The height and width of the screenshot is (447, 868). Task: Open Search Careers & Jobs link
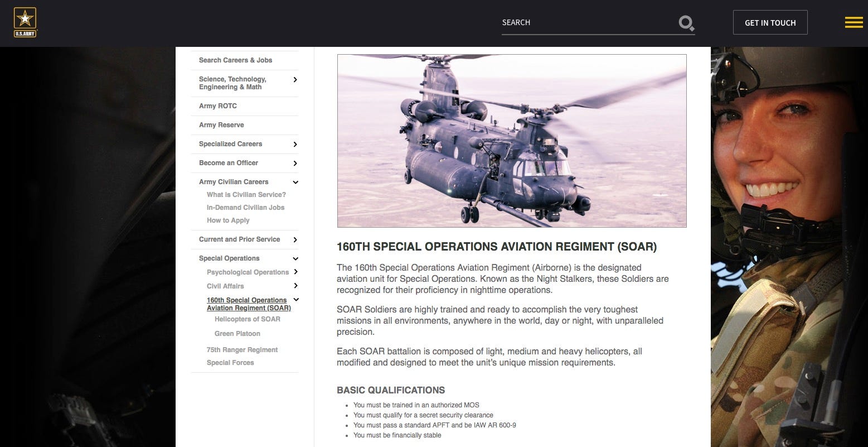point(235,60)
